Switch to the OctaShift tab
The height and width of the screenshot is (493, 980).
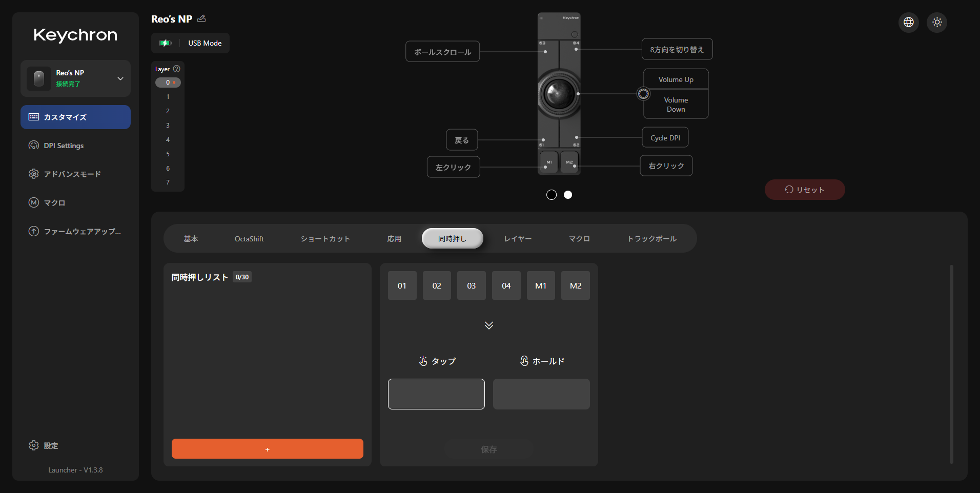tap(249, 239)
